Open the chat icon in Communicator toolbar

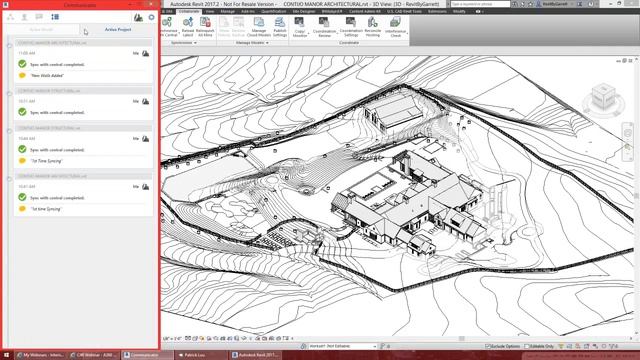39,17
